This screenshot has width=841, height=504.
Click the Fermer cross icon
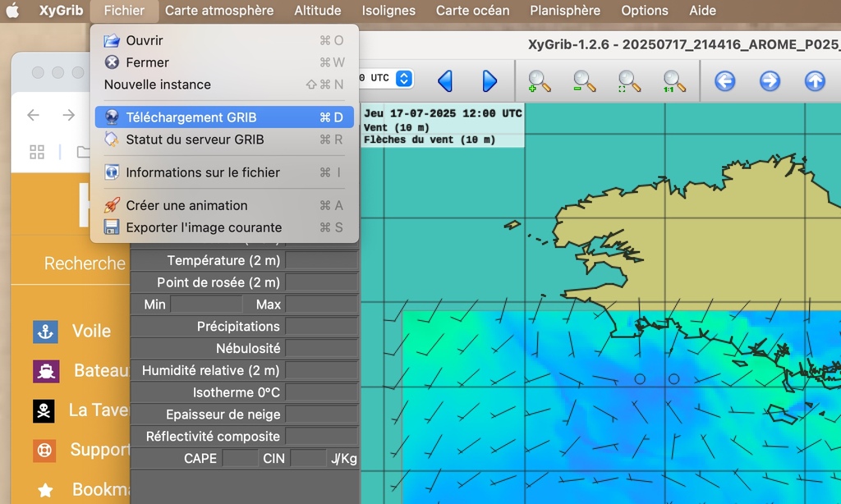pyautogui.click(x=112, y=62)
